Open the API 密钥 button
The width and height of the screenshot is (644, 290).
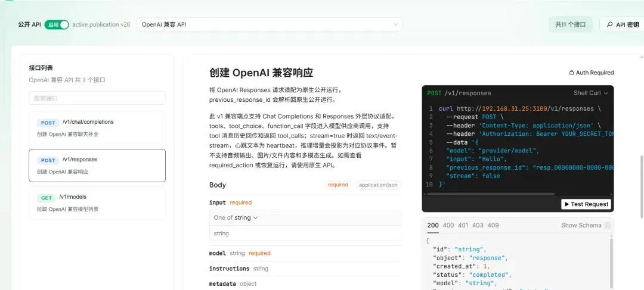click(623, 24)
